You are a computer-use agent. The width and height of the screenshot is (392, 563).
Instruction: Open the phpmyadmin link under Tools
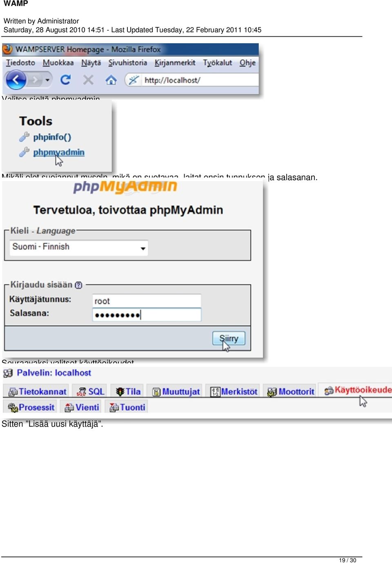pos(59,152)
